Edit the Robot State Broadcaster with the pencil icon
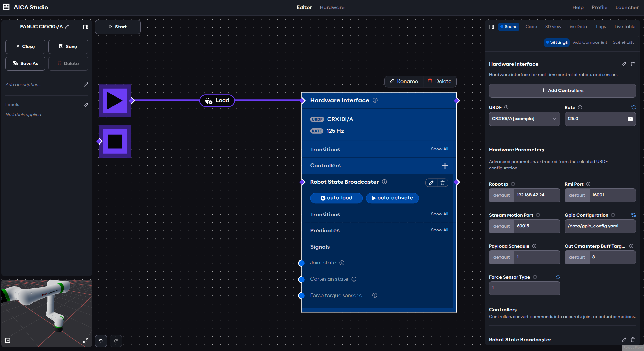 tap(431, 182)
